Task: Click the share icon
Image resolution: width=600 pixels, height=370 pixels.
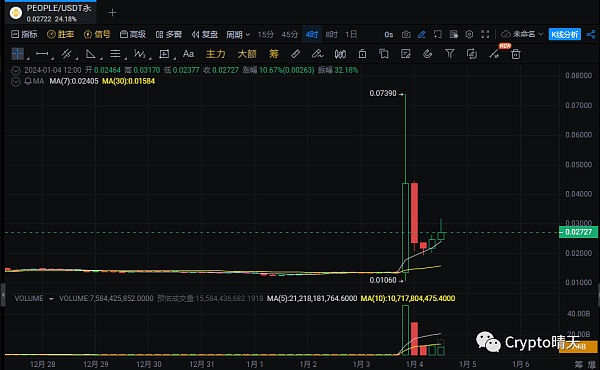Action: coord(590,34)
